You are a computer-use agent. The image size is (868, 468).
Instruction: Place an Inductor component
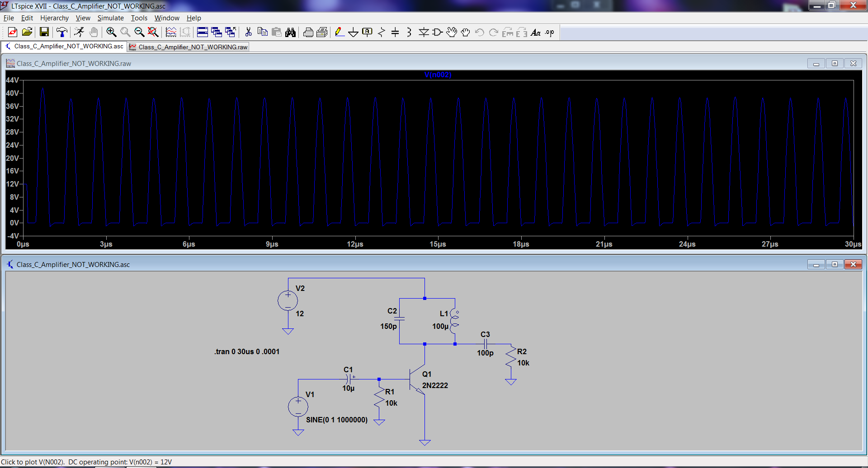pos(409,32)
